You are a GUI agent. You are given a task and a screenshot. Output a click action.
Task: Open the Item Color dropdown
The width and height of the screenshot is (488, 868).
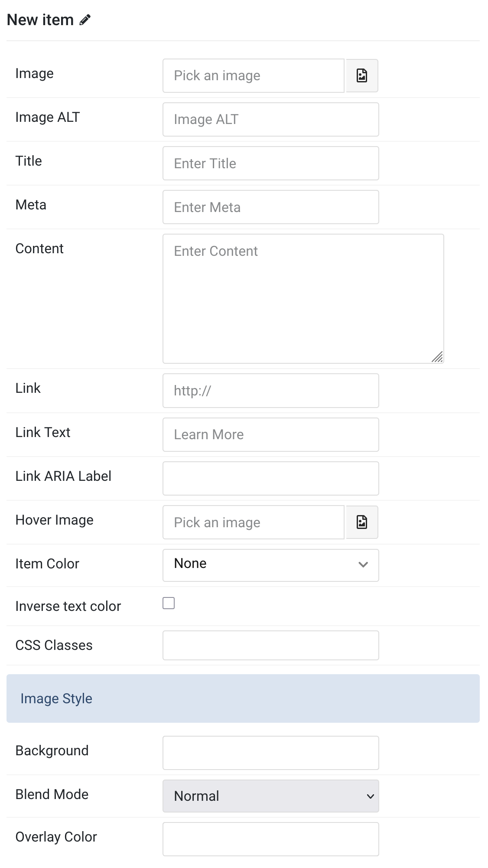[271, 565]
